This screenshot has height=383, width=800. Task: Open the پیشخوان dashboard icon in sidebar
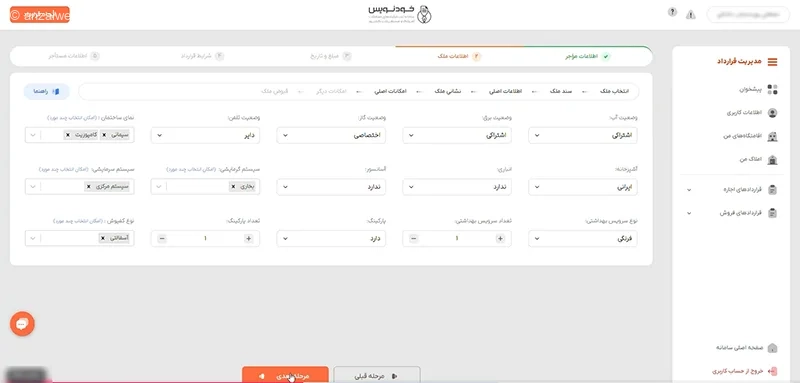(772, 90)
